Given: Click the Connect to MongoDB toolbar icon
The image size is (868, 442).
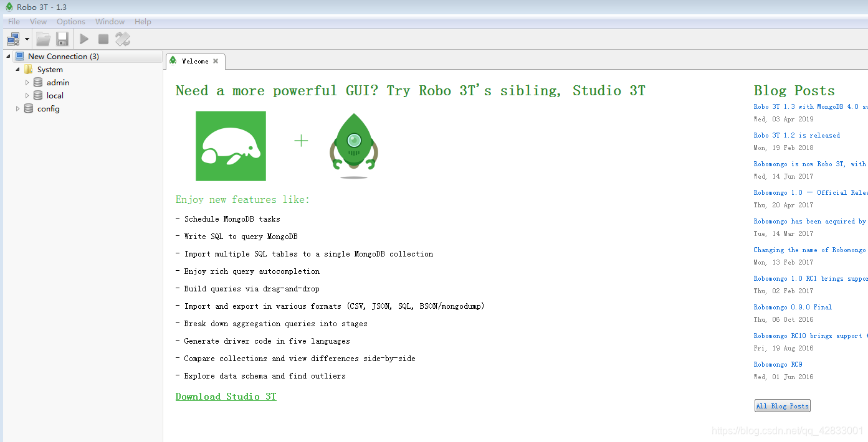Looking at the screenshot, I should tap(13, 39).
